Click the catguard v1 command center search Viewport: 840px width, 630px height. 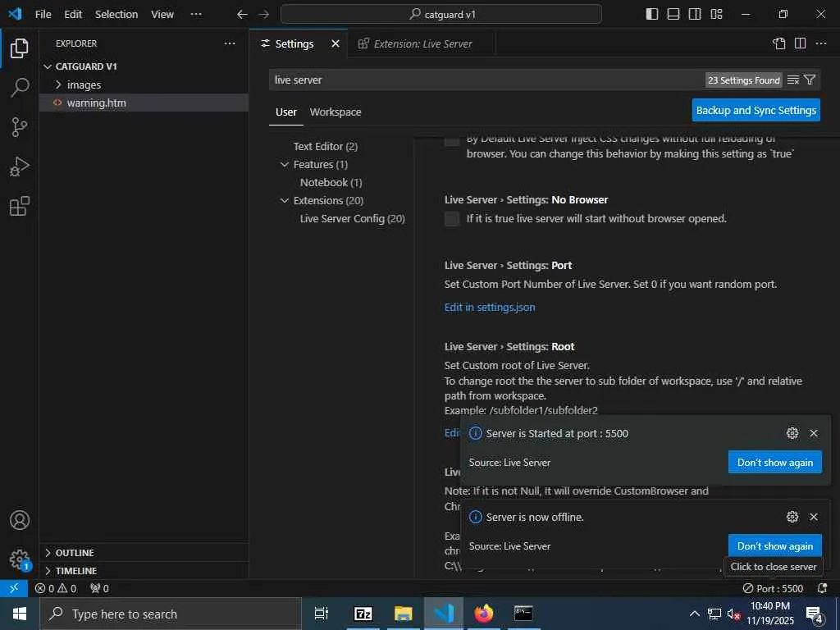[441, 15]
